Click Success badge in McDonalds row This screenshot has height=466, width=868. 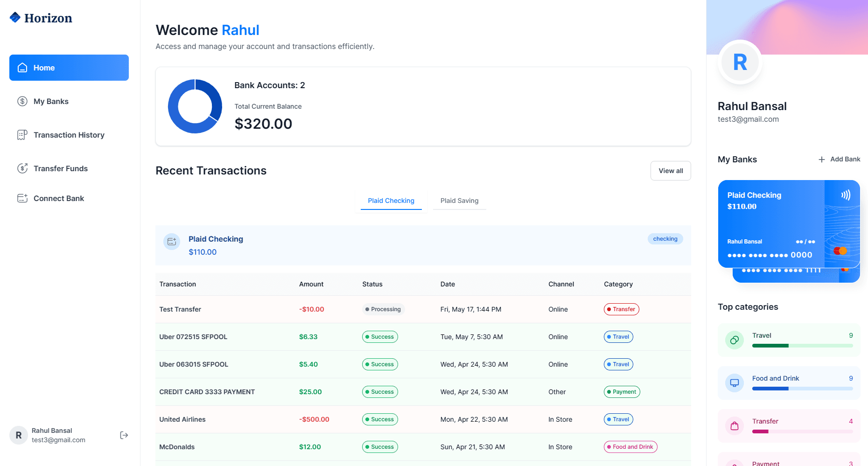[x=380, y=447]
